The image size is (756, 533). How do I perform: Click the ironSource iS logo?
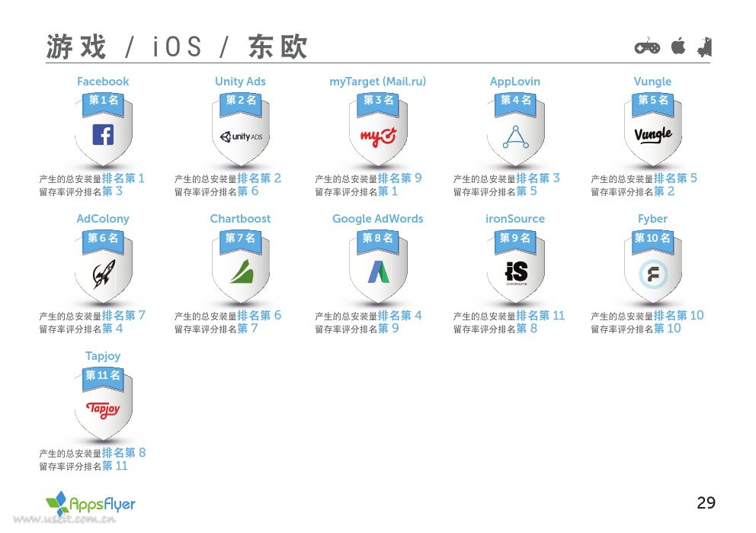[516, 272]
